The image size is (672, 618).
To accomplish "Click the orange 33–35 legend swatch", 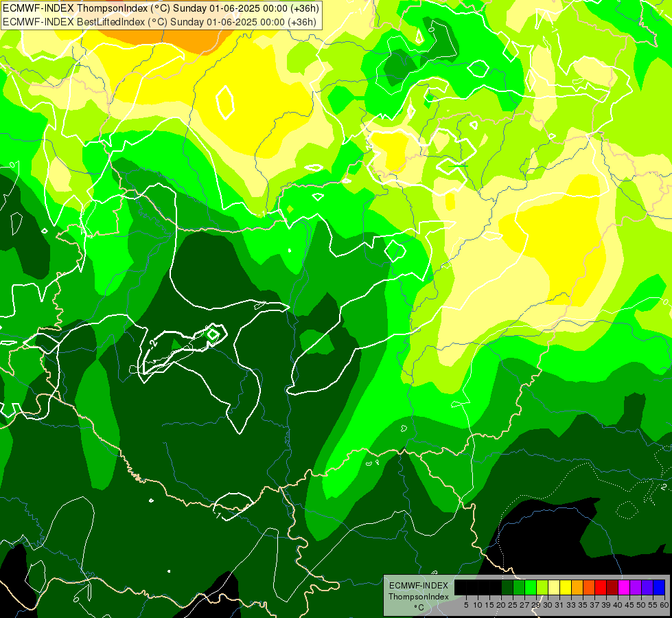I will click(577, 587).
